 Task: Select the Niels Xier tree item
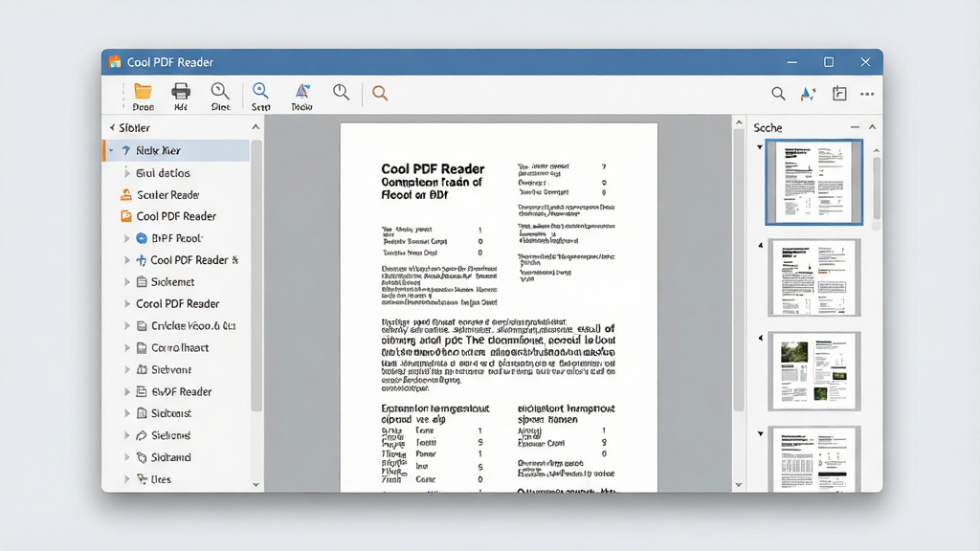click(176, 150)
